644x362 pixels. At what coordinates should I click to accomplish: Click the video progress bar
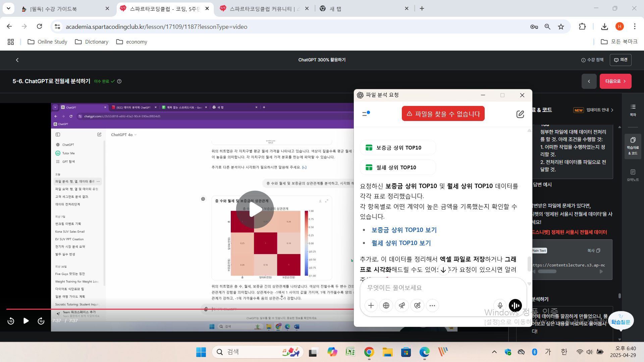coord(180,309)
